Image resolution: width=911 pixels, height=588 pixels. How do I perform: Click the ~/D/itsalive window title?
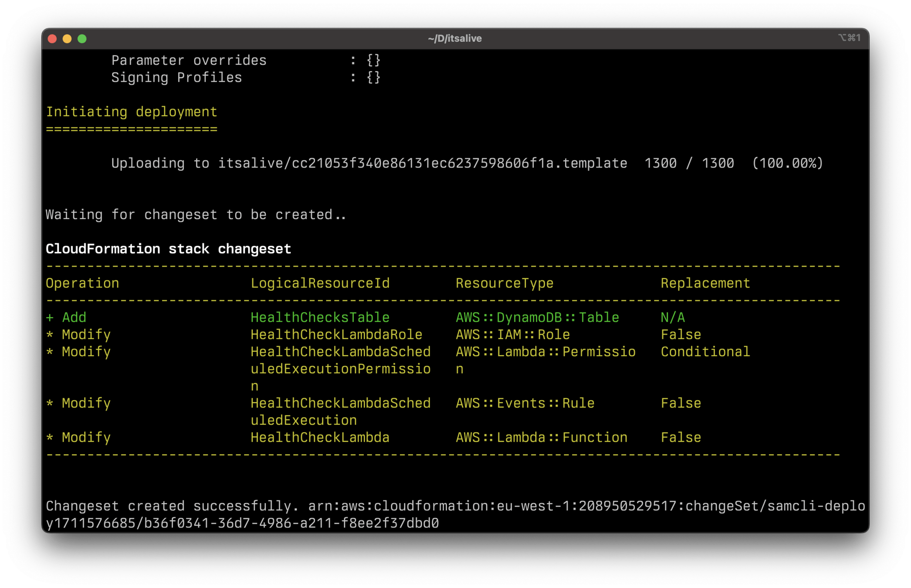[454, 38]
